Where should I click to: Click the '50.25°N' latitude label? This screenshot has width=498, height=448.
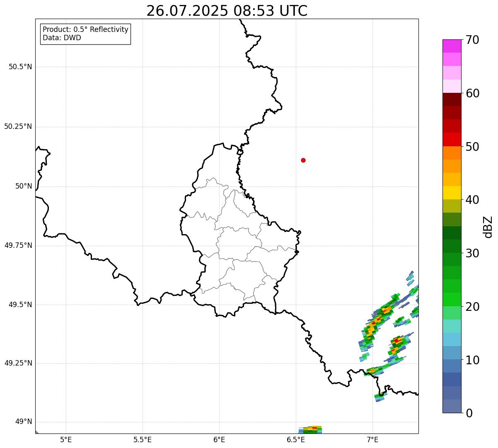coord(18,126)
